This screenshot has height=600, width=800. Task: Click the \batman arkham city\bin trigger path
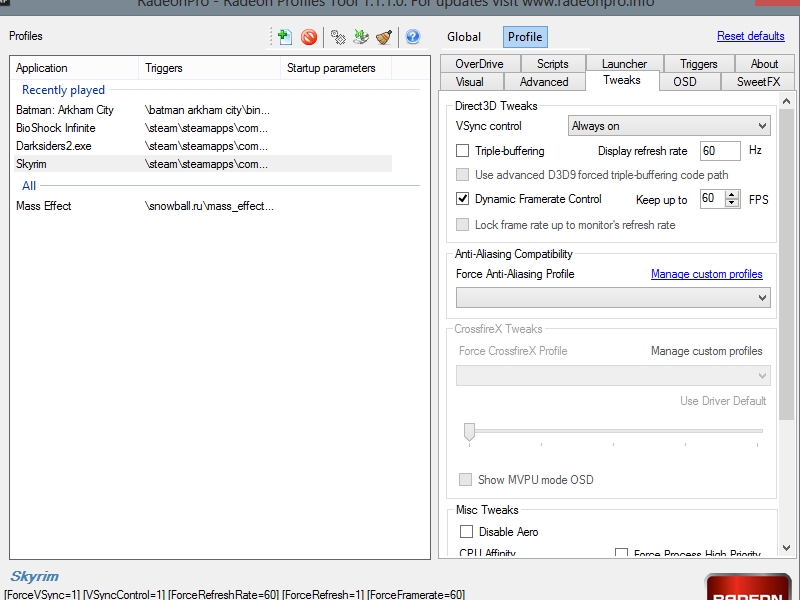pyautogui.click(x=207, y=110)
